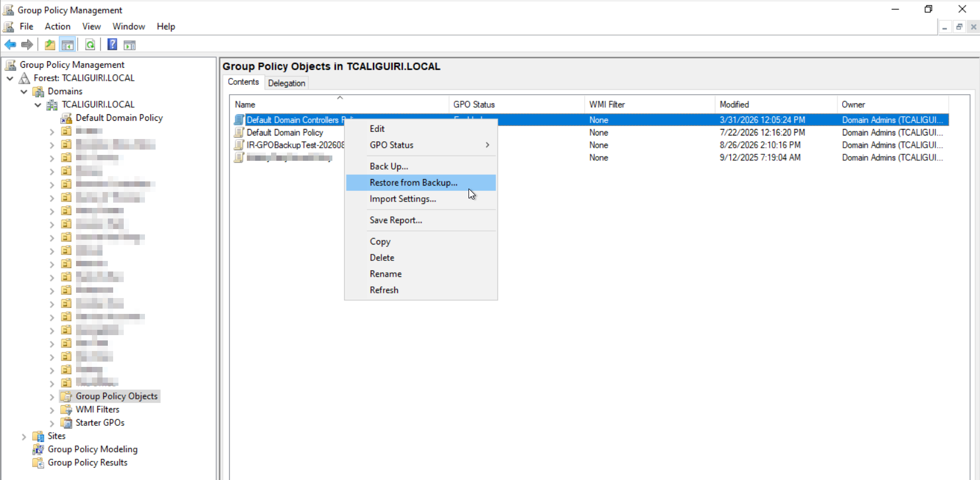The image size is (980, 480).
Task: Choose Rename from the context menu
Action: pyautogui.click(x=421, y=274)
